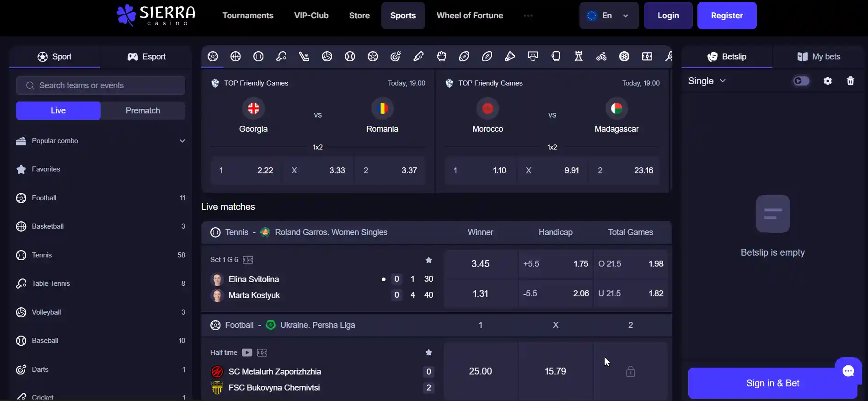
Task: Click the Login button
Action: pyautogui.click(x=668, y=16)
